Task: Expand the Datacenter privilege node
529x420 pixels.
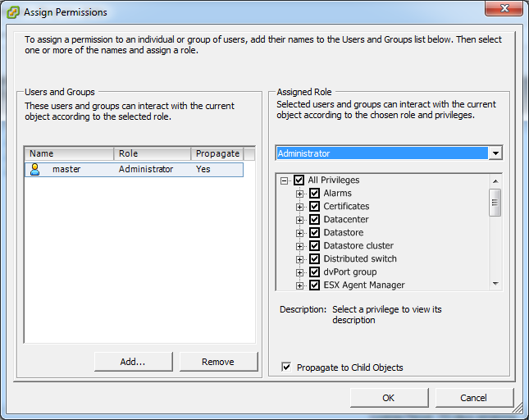Action: pyautogui.click(x=299, y=220)
